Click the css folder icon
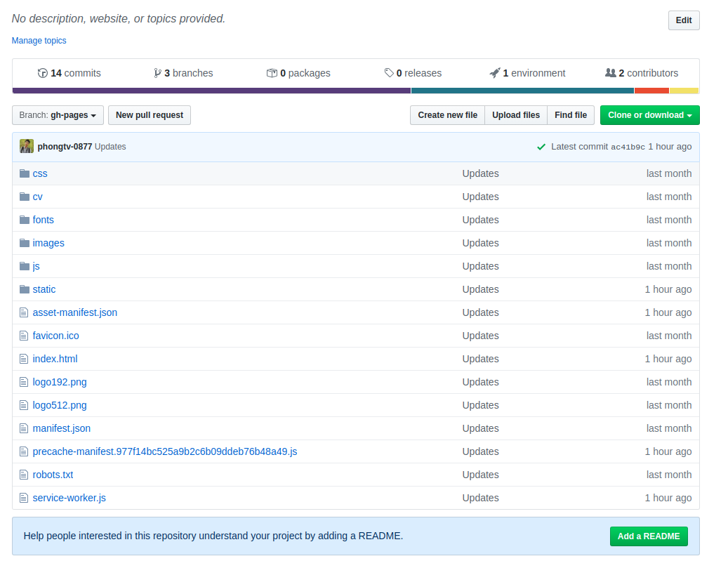The width and height of the screenshot is (728, 568). click(25, 173)
